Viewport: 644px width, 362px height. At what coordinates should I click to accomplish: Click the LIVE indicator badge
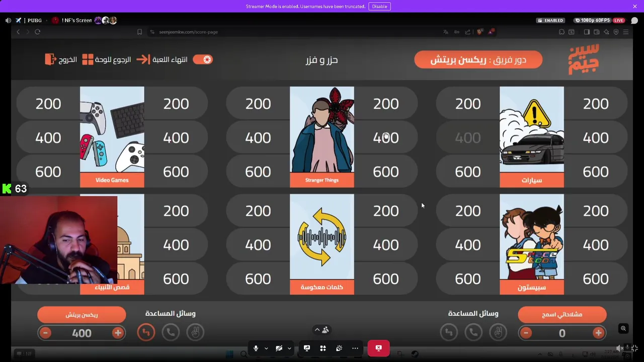coord(619,20)
